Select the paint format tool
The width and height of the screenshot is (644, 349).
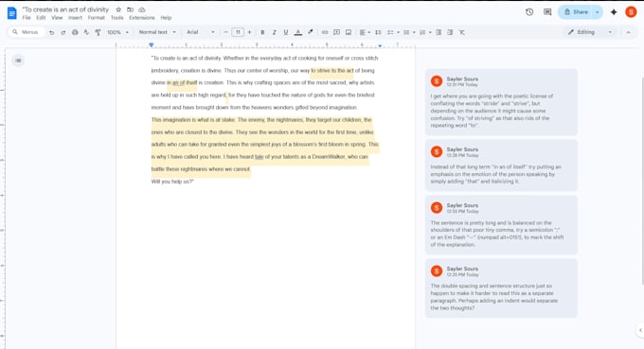(x=98, y=32)
